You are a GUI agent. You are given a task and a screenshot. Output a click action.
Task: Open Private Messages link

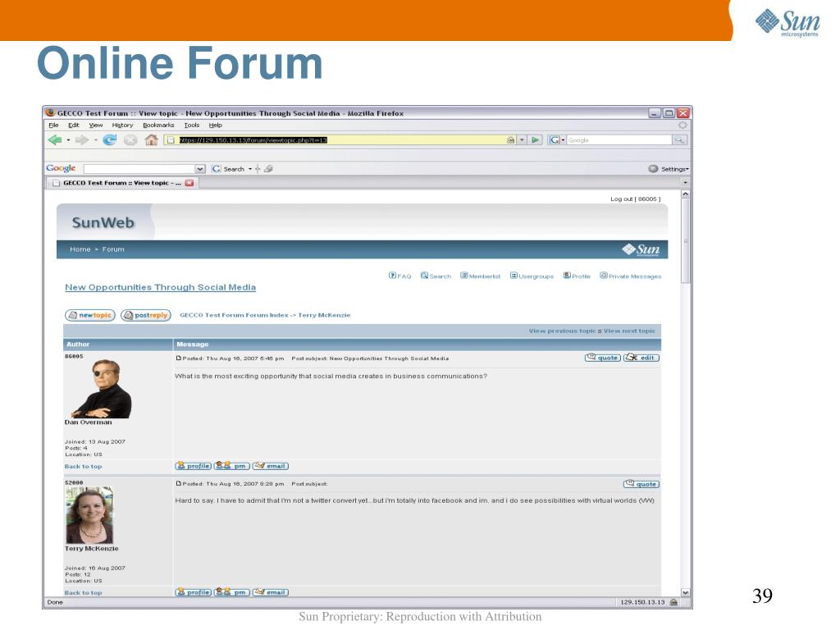631,276
